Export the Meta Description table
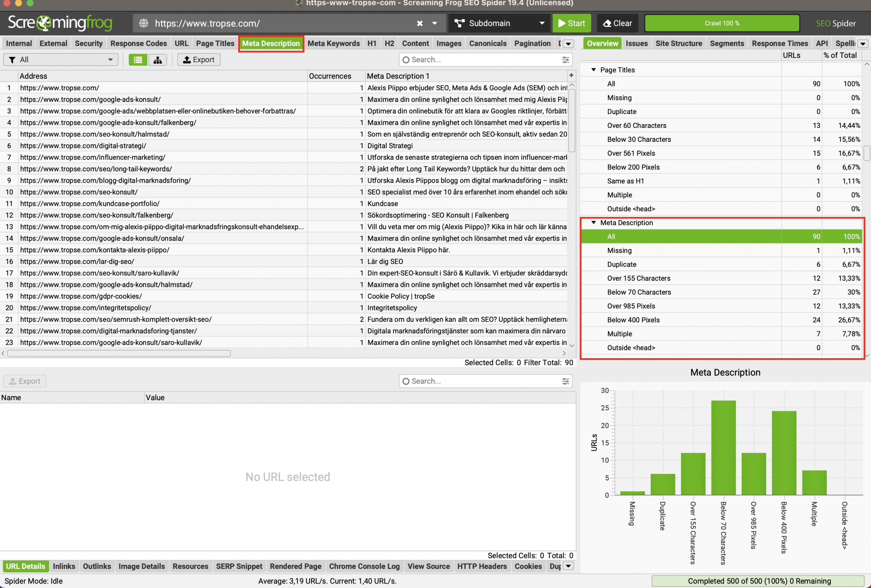The height and width of the screenshot is (588, 871). tap(199, 60)
